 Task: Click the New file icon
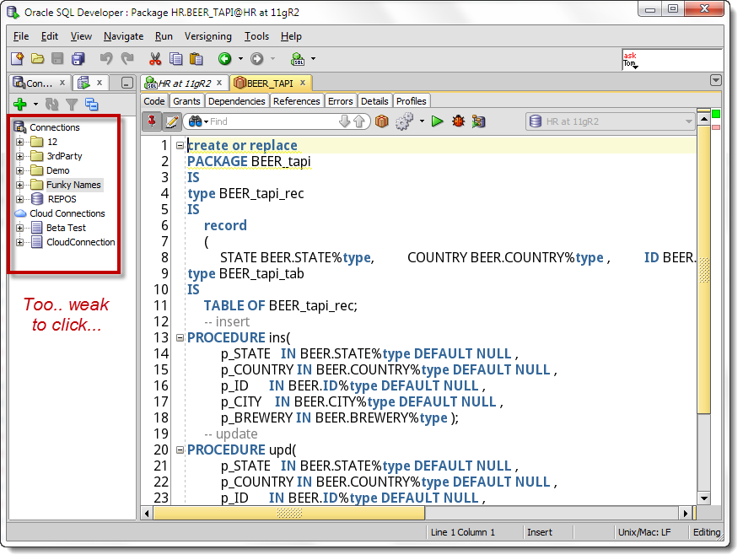click(17, 59)
